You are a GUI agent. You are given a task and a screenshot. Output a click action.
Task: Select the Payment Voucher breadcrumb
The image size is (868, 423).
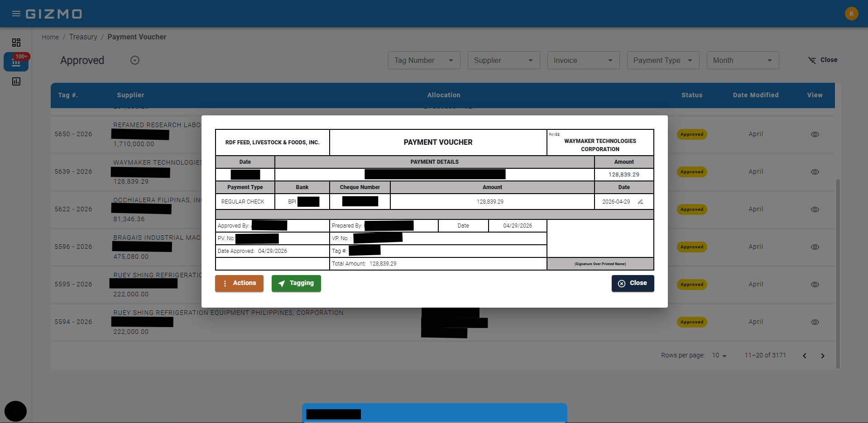click(x=137, y=37)
